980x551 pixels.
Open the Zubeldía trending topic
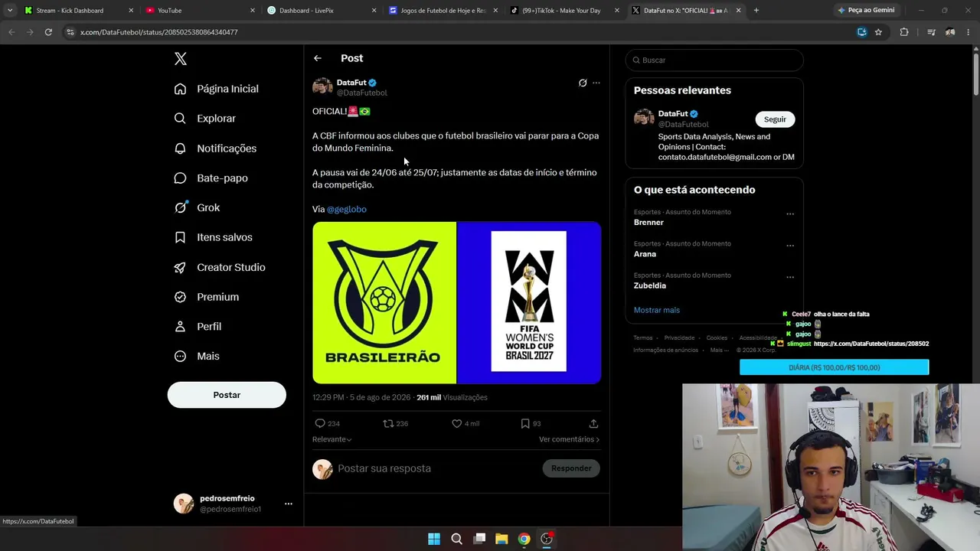650,285
